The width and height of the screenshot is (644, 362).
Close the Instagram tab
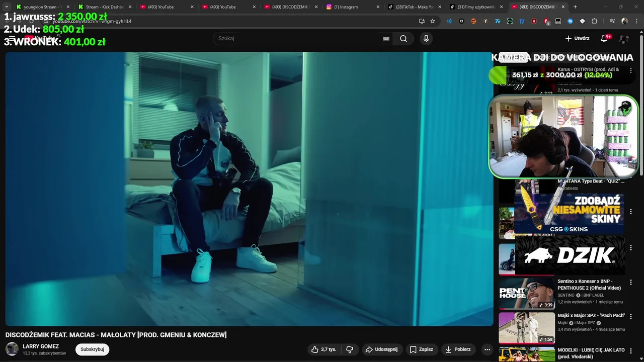(x=377, y=7)
